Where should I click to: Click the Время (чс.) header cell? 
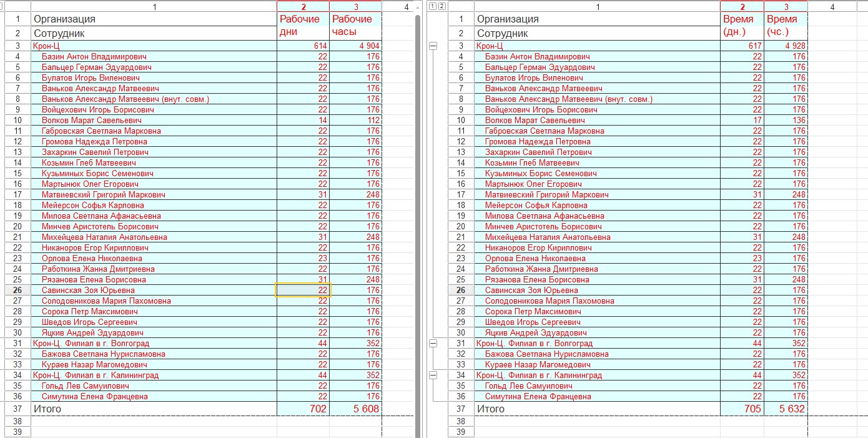point(786,26)
